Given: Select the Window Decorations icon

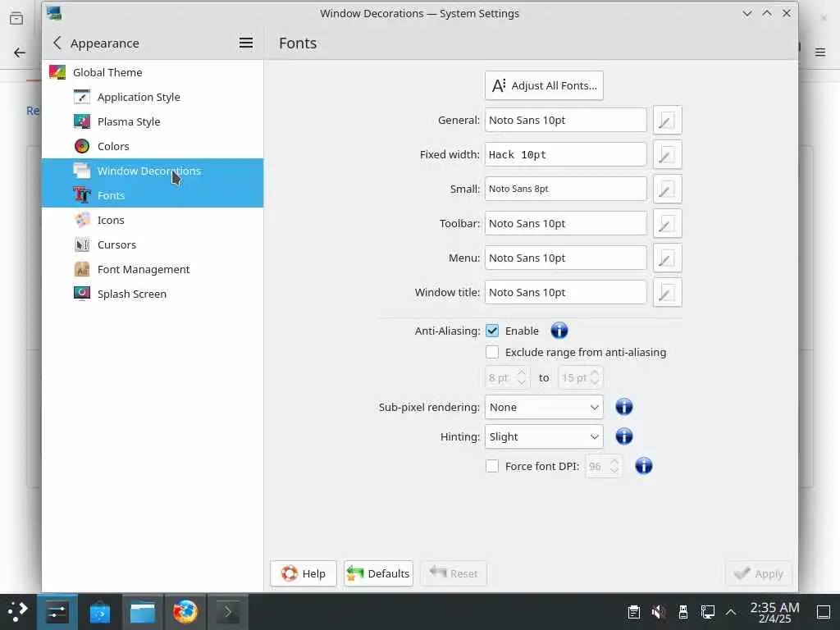Looking at the screenshot, I should click(81, 171).
